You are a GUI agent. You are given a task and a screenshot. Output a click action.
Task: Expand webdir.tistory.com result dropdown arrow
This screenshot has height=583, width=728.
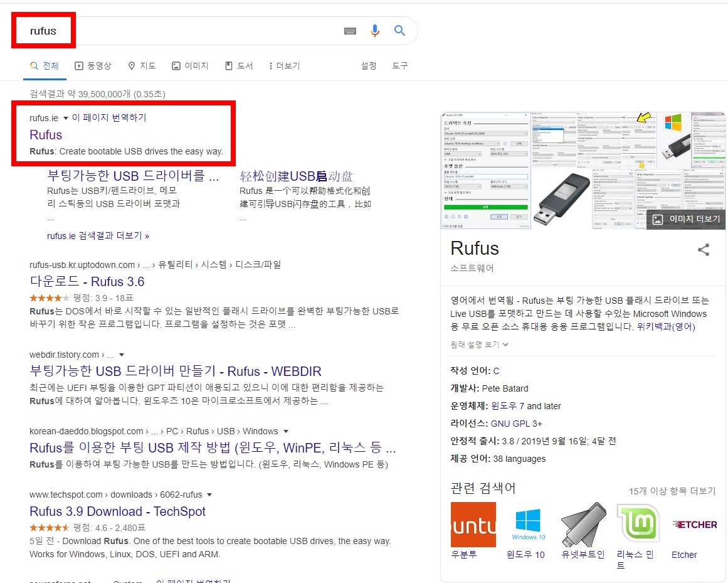tap(122, 355)
